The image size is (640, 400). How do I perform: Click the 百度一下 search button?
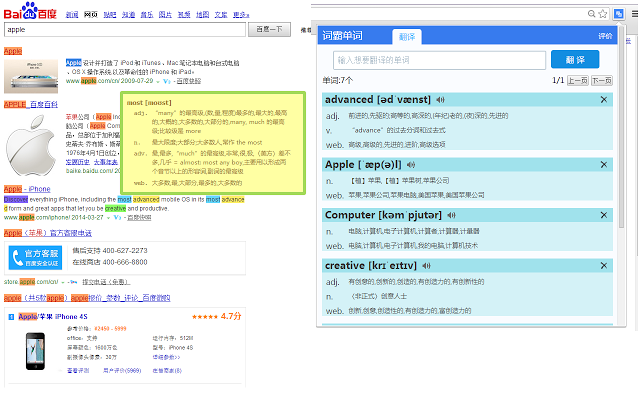coord(269,29)
